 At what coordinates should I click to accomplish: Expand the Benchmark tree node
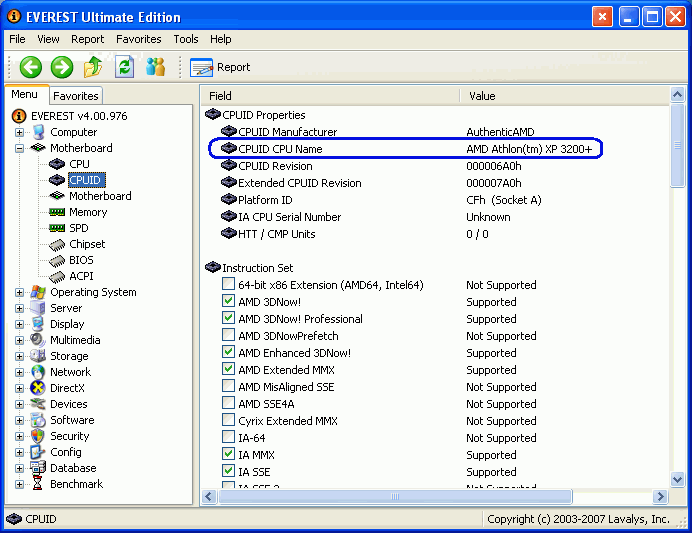click(19, 484)
